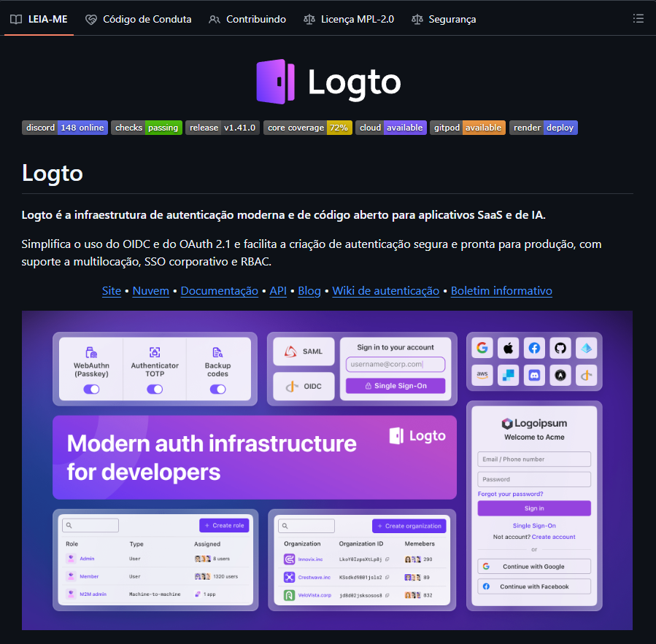
Task: Open the LEIA-ME tab
Action: pos(39,19)
